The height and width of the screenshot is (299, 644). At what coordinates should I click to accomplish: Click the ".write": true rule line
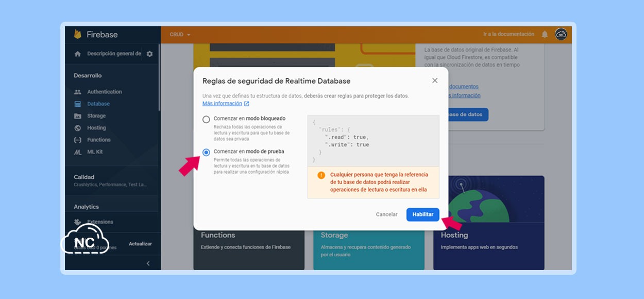[x=347, y=145]
